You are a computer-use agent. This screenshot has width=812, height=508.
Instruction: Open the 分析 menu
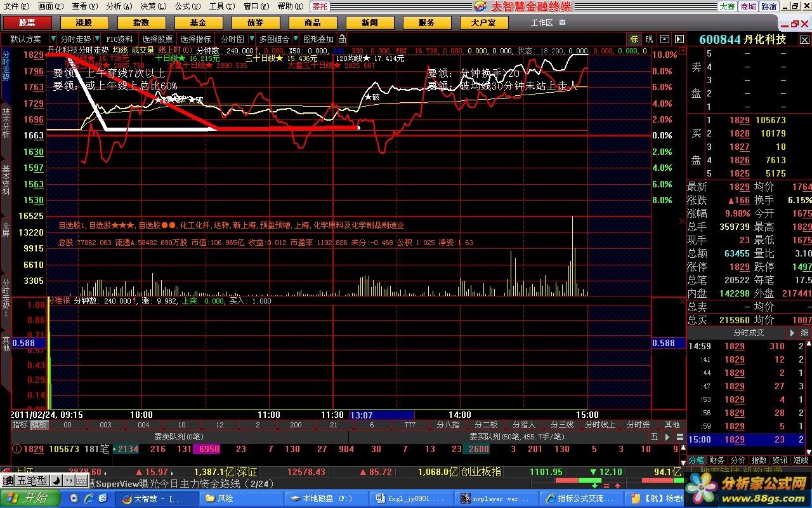[x=119, y=6]
